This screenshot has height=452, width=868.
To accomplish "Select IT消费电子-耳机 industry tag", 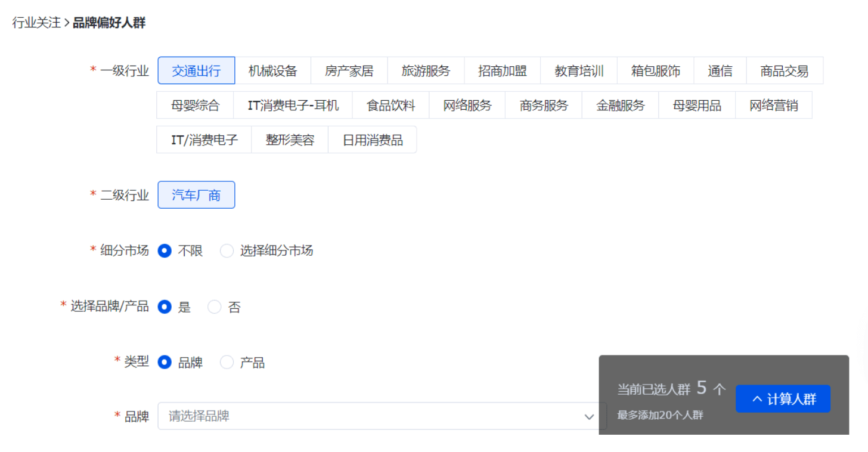I will 293,106.
